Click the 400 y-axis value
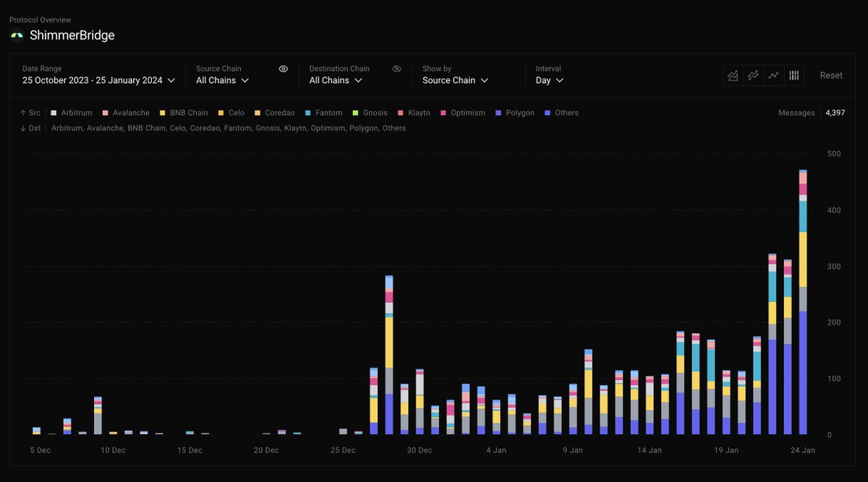868x482 pixels. pyautogui.click(x=834, y=210)
